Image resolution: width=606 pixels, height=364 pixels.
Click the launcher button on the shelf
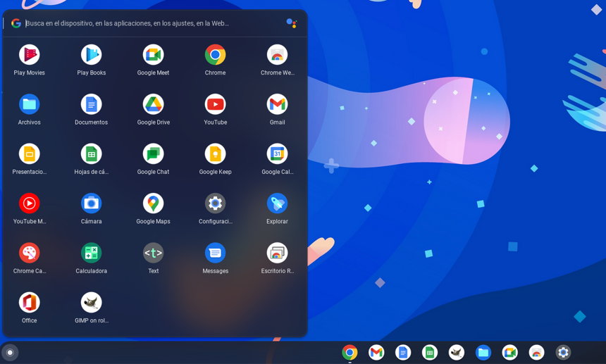click(x=10, y=353)
